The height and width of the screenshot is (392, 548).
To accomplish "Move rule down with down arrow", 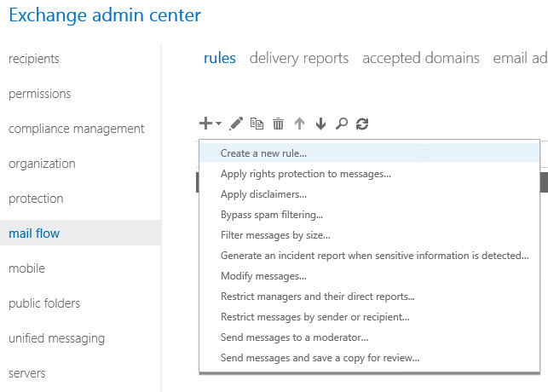I will pos(320,124).
